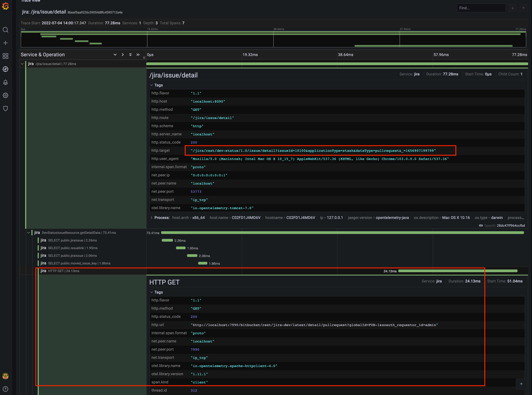
Task: Click the Help question mark icon
Action: 5,389
